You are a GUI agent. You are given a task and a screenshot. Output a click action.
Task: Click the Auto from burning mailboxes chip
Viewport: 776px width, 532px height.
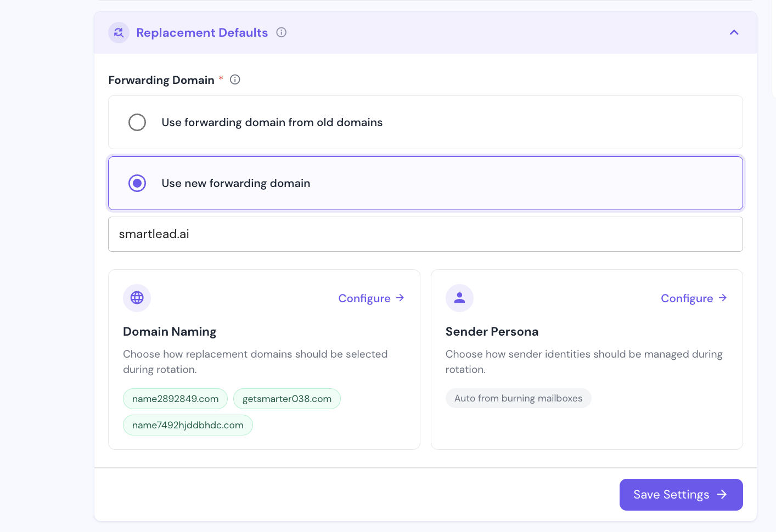519,398
